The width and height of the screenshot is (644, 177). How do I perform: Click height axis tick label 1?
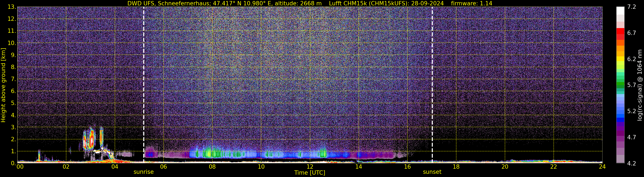click(13, 151)
